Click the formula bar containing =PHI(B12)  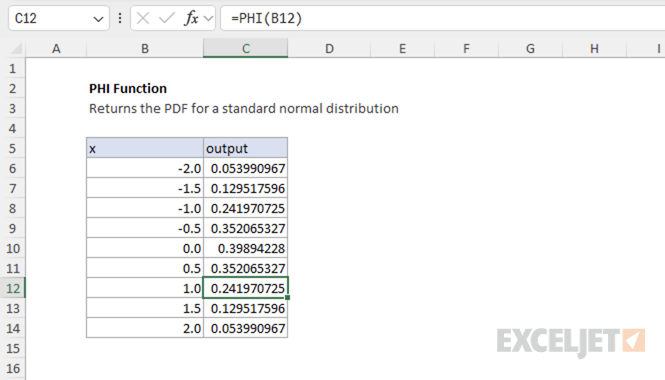coord(443,18)
